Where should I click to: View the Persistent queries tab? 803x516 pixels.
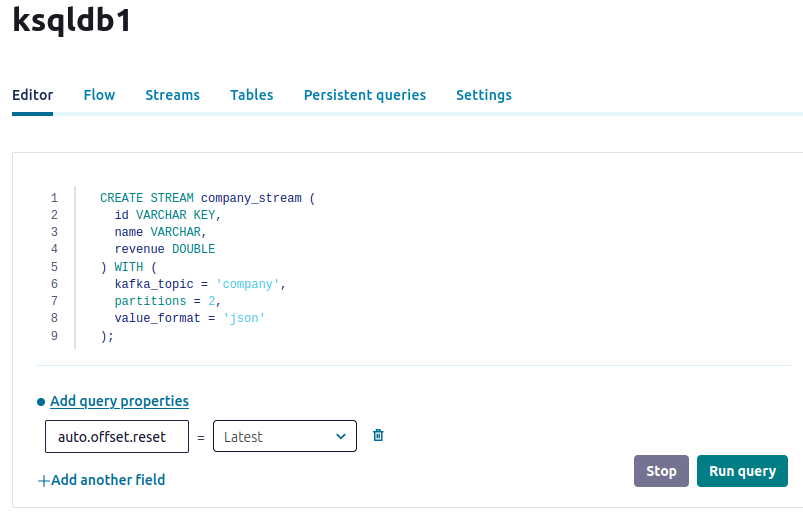click(365, 95)
